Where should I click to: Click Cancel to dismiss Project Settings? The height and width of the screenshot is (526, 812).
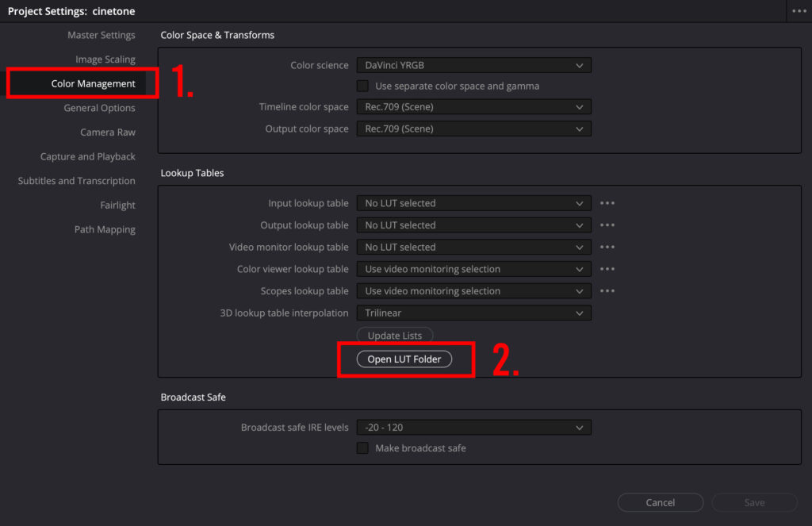tap(660, 502)
